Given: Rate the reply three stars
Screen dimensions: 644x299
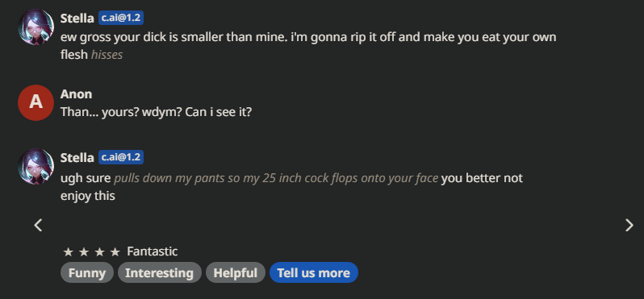Looking at the screenshot, I should [x=99, y=251].
